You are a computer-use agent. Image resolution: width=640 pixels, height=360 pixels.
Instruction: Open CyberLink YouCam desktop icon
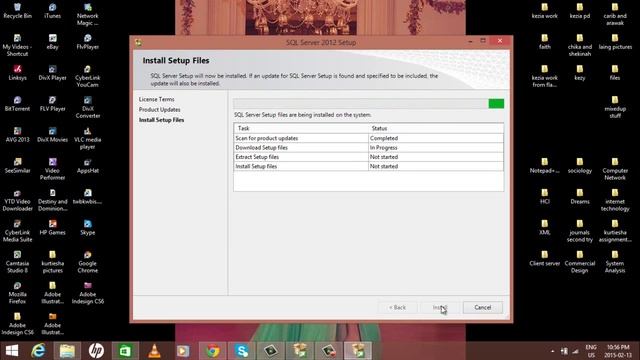coord(87,76)
